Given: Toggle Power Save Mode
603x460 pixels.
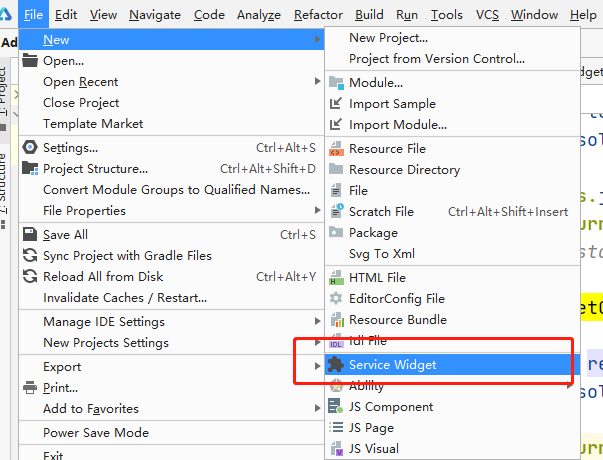Looking at the screenshot, I should click(96, 433).
